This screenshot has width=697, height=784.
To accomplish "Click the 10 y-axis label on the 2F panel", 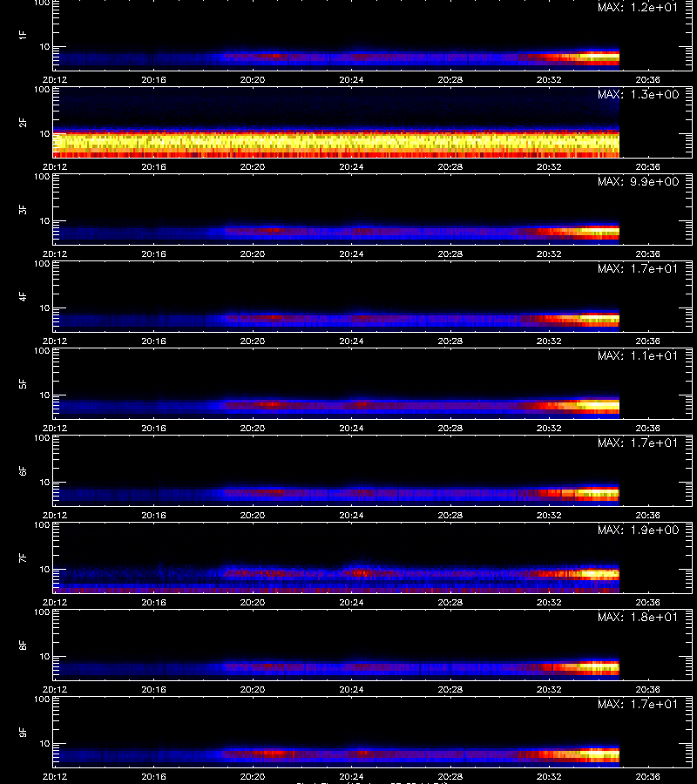I will pyautogui.click(x=44, y=133).
